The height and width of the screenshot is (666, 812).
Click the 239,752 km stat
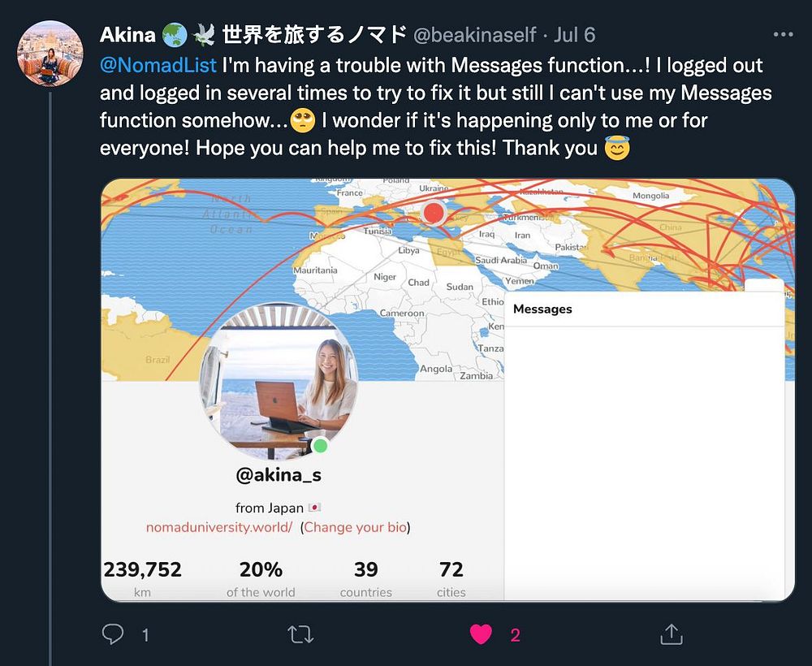pyautogui.click(x=142, y=579)
